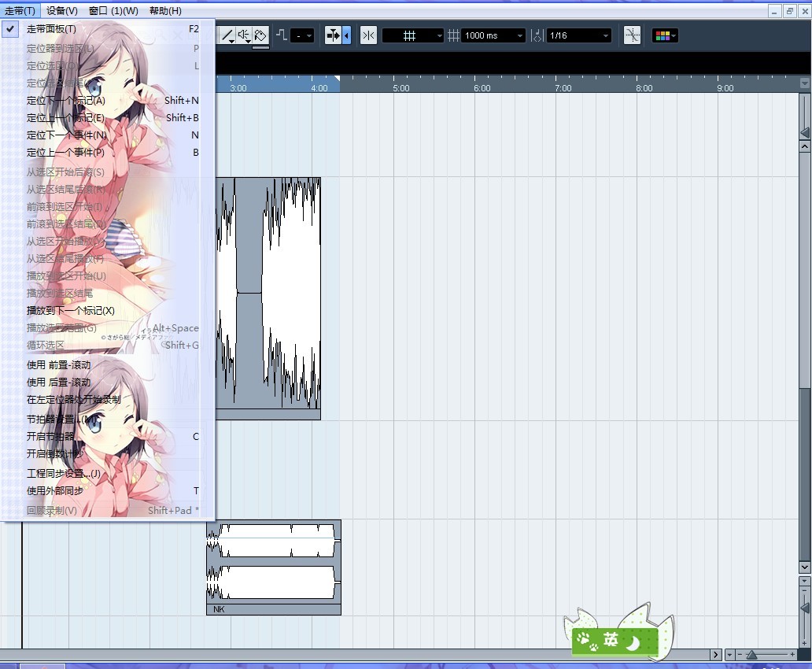Open the 窗口 (1)(W) menu

tap(113, 11)
